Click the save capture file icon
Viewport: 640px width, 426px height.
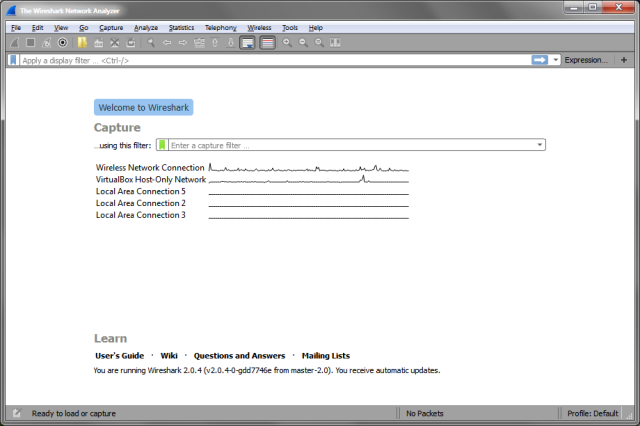point(98,42)
